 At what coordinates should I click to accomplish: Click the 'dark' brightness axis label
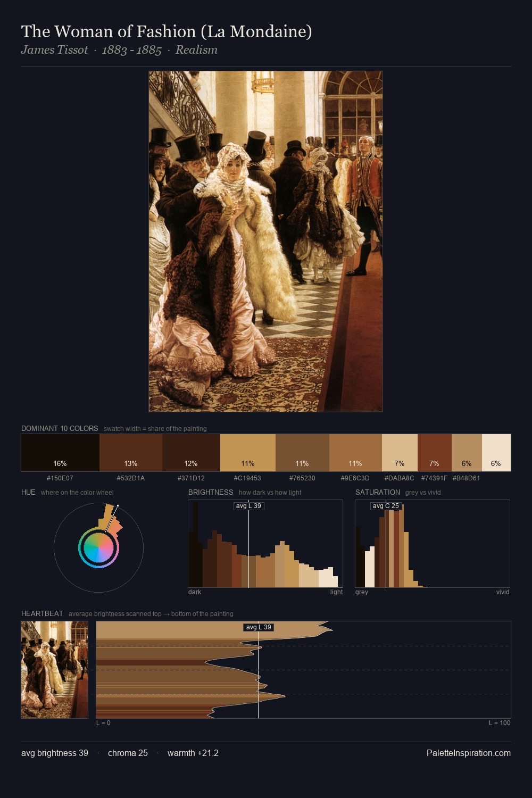195,592
